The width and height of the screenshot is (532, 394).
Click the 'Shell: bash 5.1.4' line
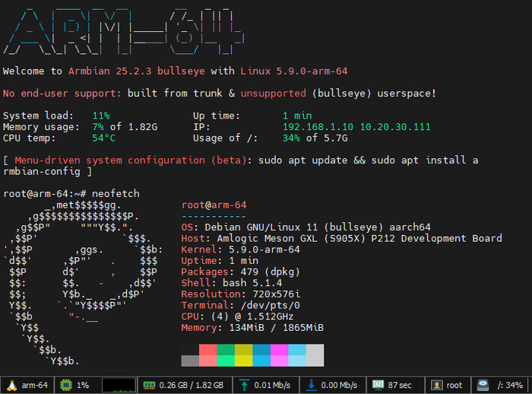pos(232,283)
